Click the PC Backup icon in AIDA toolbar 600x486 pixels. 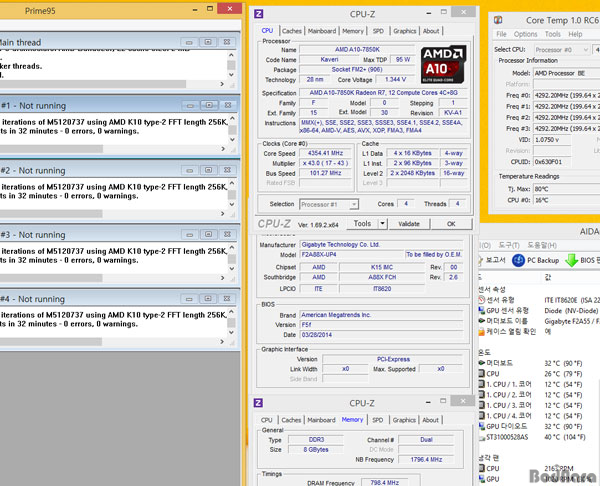coord(518,261)
